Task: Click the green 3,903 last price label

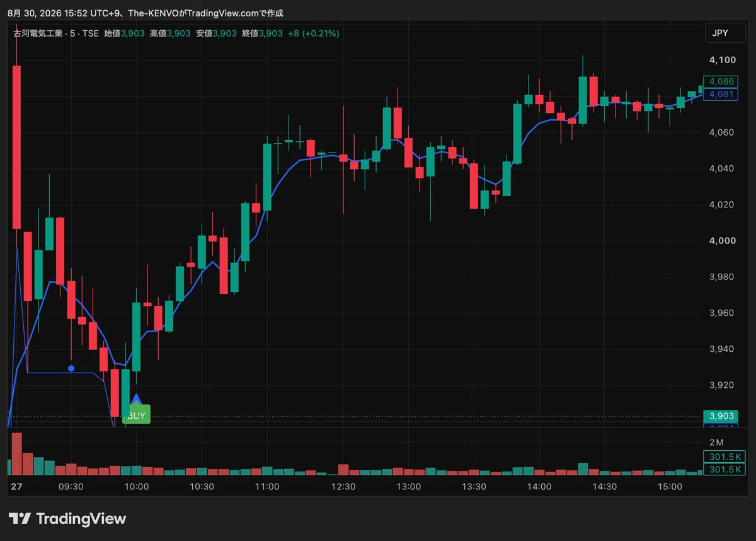Action: click(721, 416)
